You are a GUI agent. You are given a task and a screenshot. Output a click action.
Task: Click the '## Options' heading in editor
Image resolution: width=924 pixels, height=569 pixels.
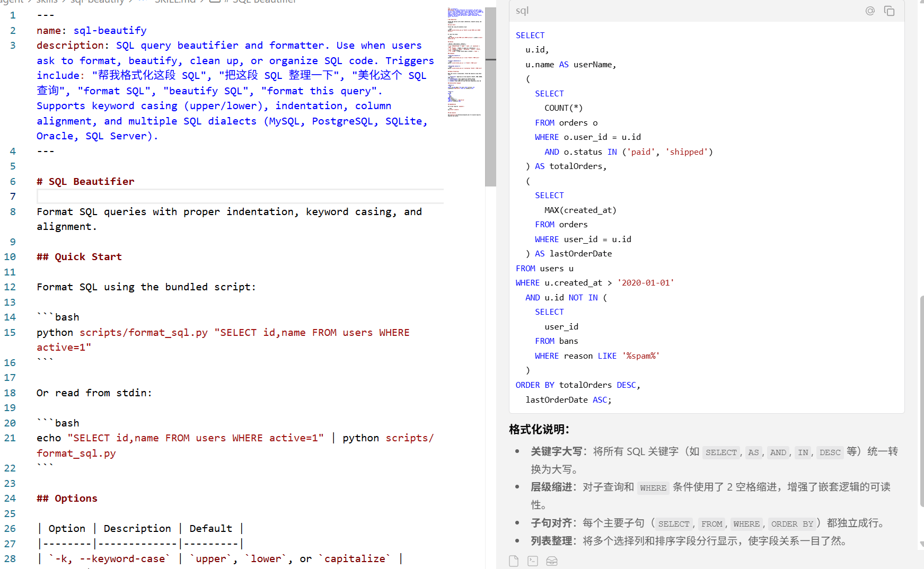(x=67, y=499)
